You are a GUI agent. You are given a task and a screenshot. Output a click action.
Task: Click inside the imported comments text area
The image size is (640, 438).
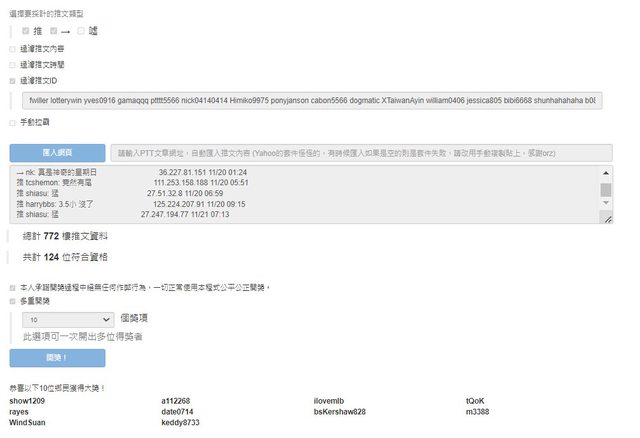pos(300,195)
